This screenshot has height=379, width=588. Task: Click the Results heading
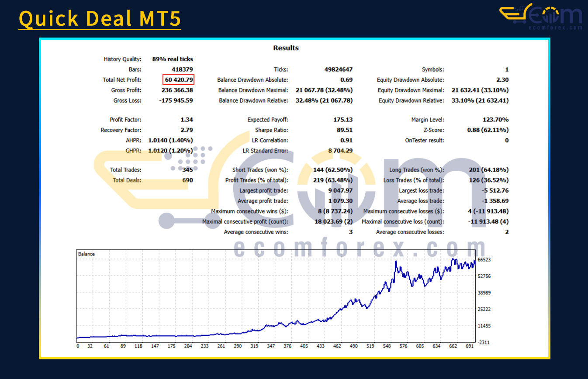286,48
